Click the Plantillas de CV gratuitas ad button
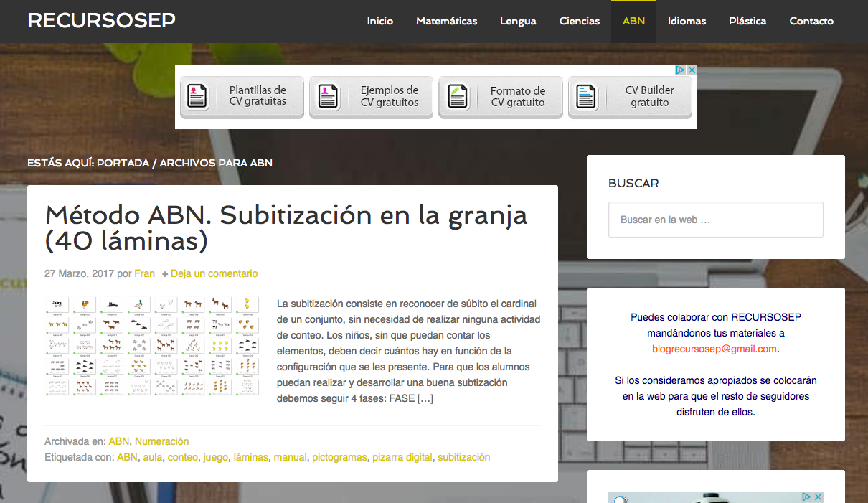Viewport: 868px width, 503px height. tap(242, 96)
